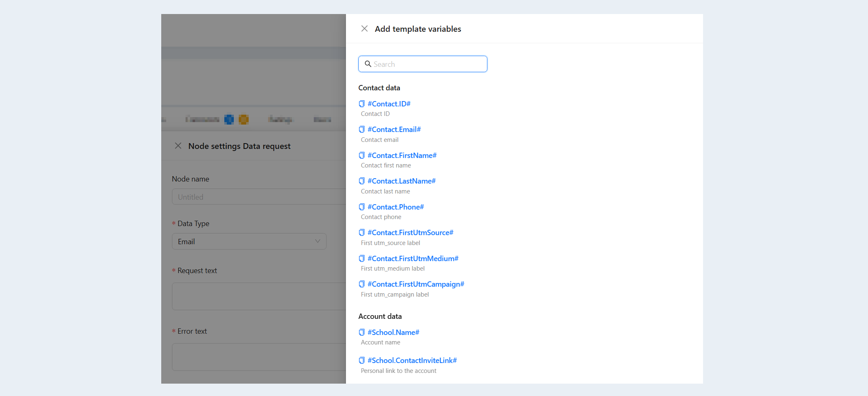
Task: Close the Add template variables panel
Action: [x=365, y=28]
